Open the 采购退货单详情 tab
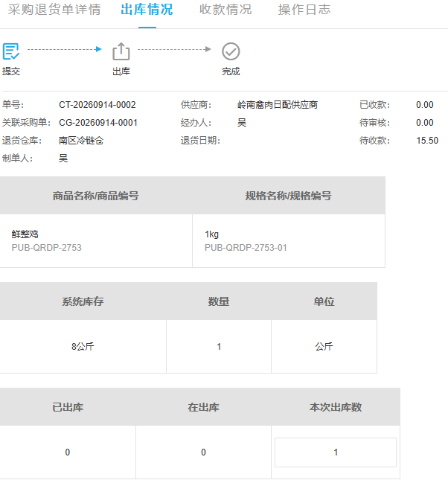 pyautogui.click(x=54, y=10)
